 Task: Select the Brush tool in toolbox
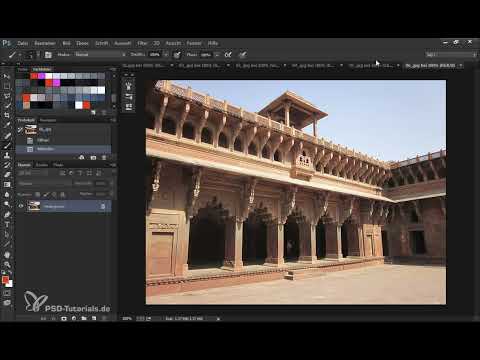pyautogui.click(x=7, y=145)
